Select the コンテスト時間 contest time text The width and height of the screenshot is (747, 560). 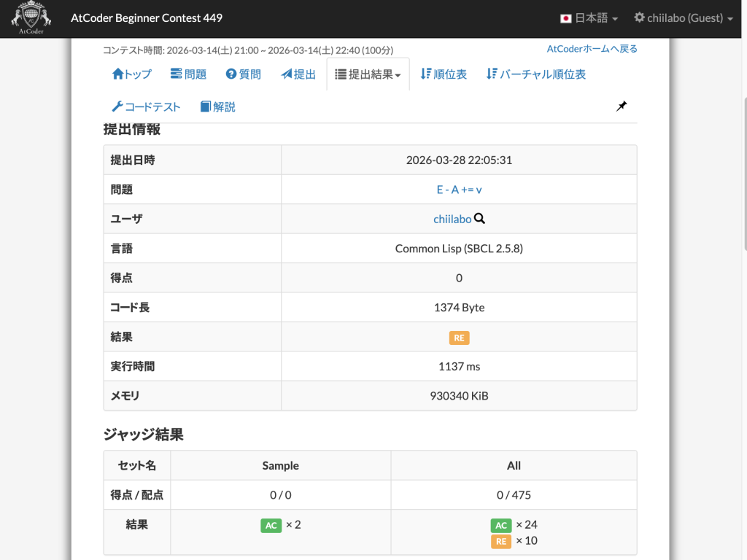click(248, 50)
